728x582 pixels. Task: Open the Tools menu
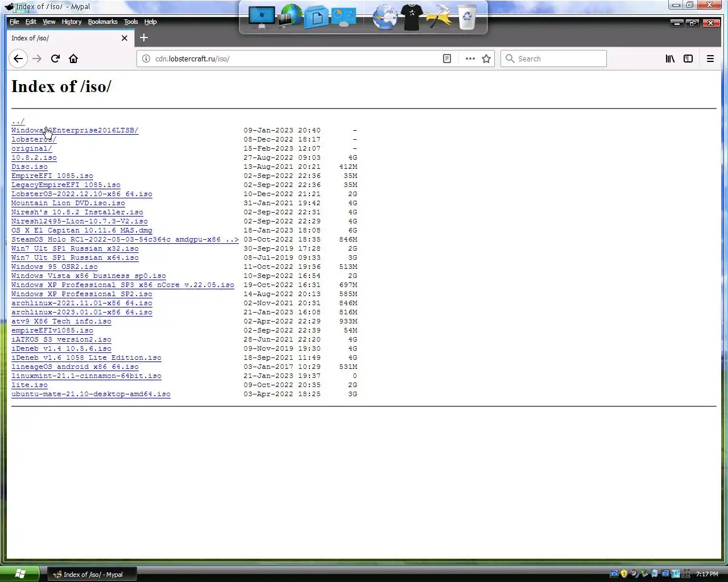[131, 22]
